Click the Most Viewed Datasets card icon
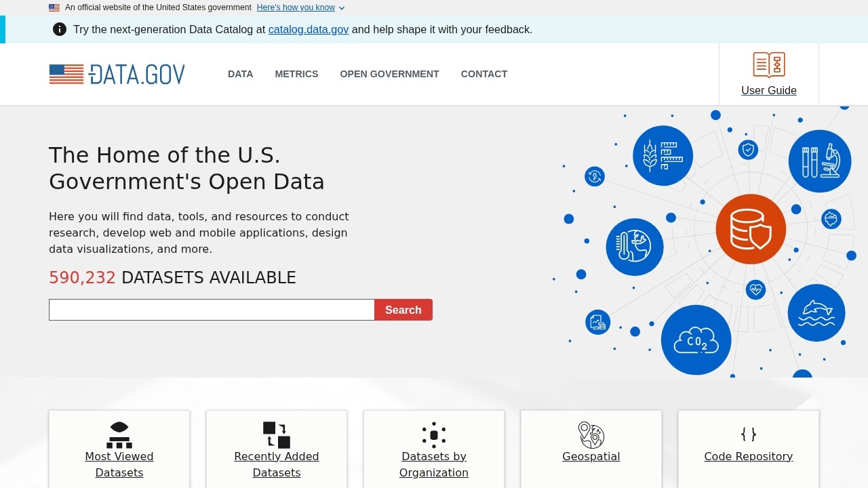 pyautogui.click(x=119, y=434)
